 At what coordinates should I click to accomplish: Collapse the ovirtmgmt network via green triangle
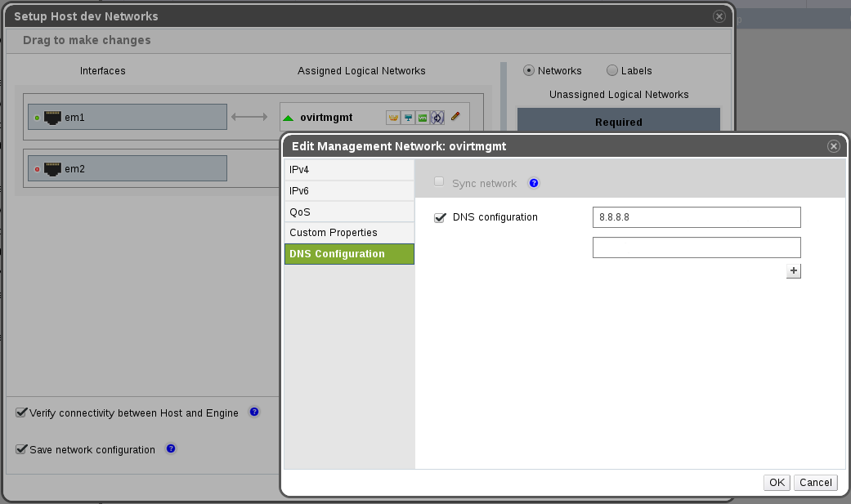tap(288, 117)
